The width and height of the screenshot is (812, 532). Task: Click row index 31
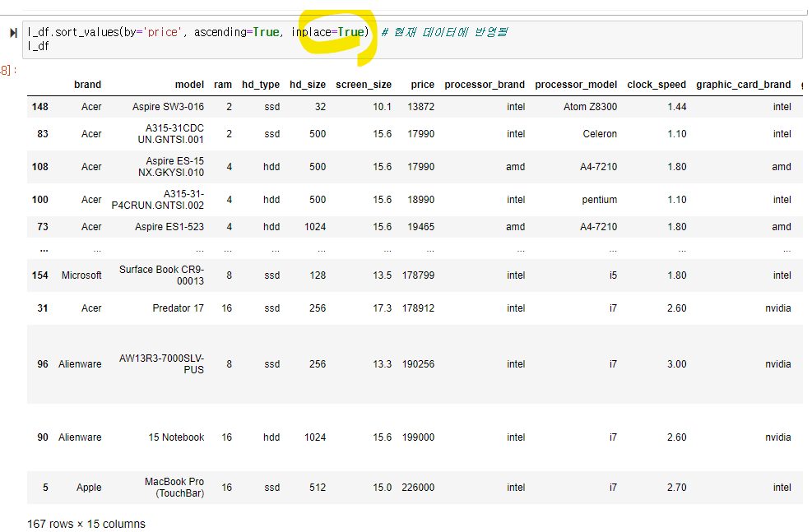click(43, 308)
